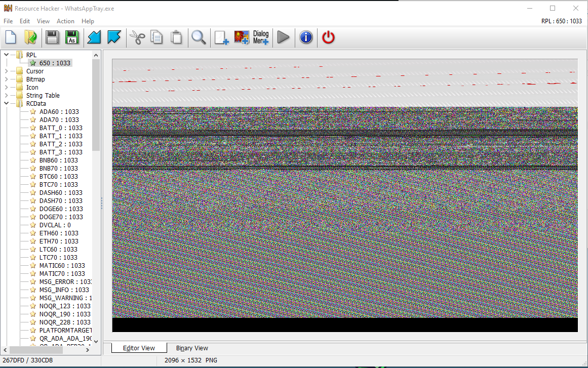
Task: Switch to the Binary View tab
Action: pyautogui.click(x=192, y=348)
